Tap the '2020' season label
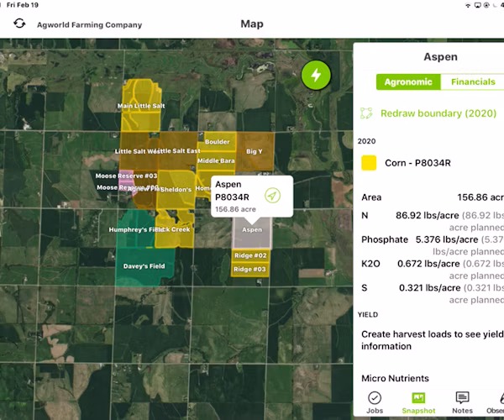Viewport: 504px width, 420px height. click(x=366, y=141)
